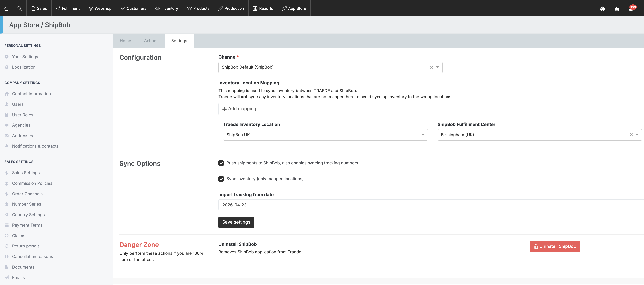Click the Save settings button
Viewport: 644px width, 285px height.
coord(236,222)
